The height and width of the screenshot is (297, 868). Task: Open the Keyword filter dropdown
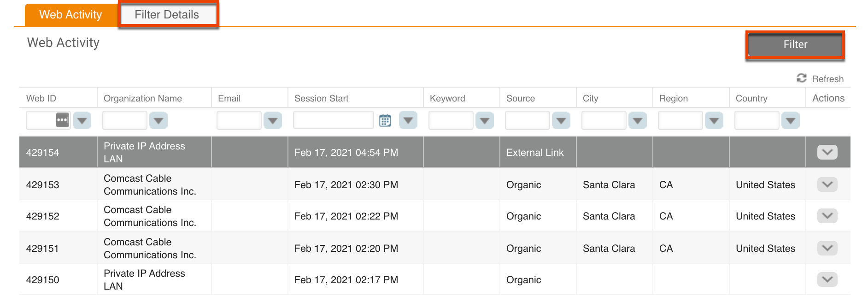[485, 120]
